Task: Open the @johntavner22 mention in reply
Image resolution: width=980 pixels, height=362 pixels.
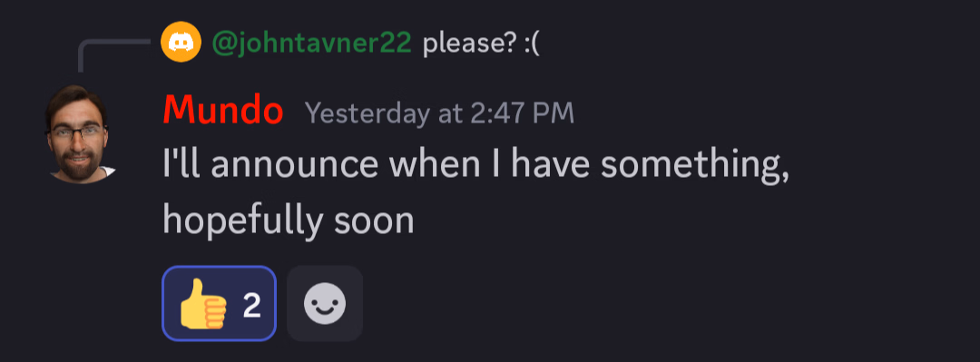Action: tap(312, 44)
